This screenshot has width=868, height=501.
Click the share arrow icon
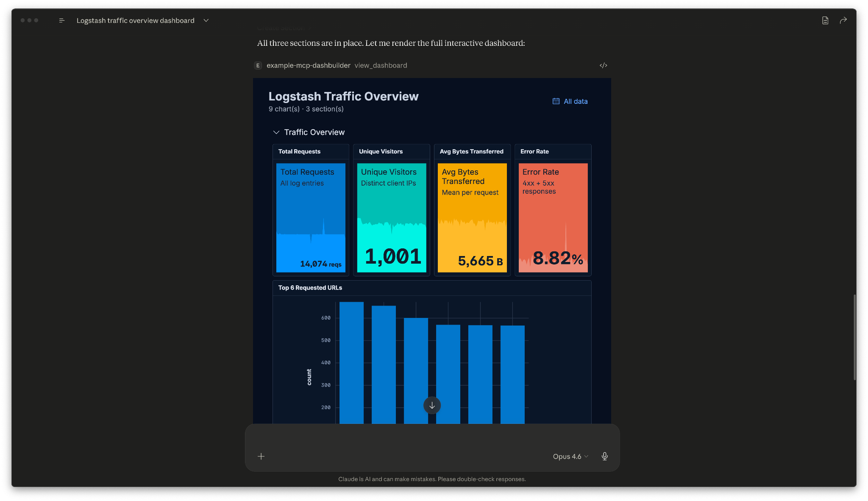(x=843, y=20)
